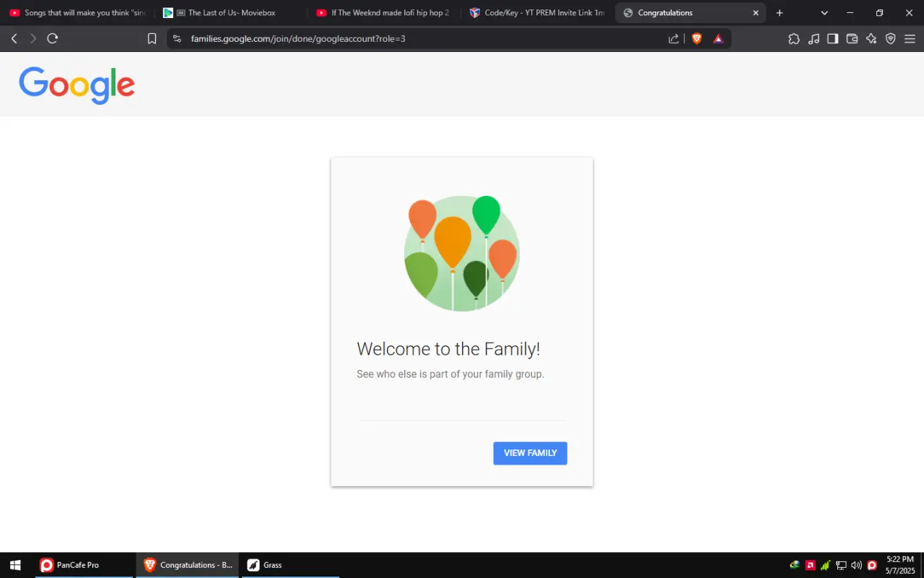Viewport: 924px width, 578px height.
Task: Open the Brave Wallet icon
Action: click(852, 39)
